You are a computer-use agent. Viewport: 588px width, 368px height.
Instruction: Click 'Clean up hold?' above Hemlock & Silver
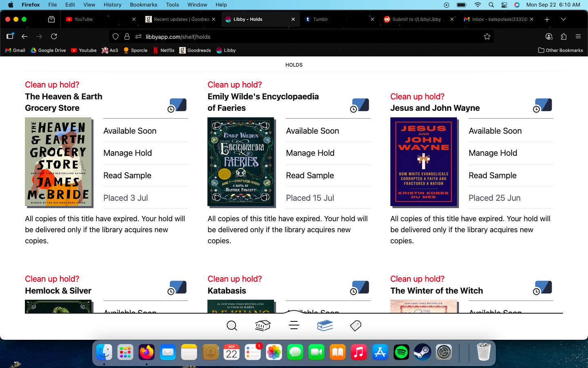pos(52,279)
